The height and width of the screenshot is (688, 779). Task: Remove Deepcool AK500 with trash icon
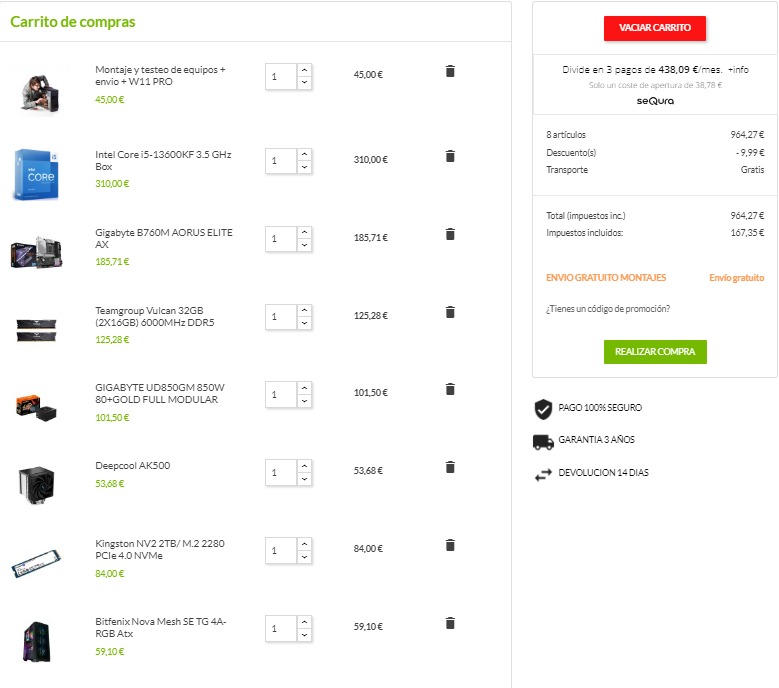450,467
